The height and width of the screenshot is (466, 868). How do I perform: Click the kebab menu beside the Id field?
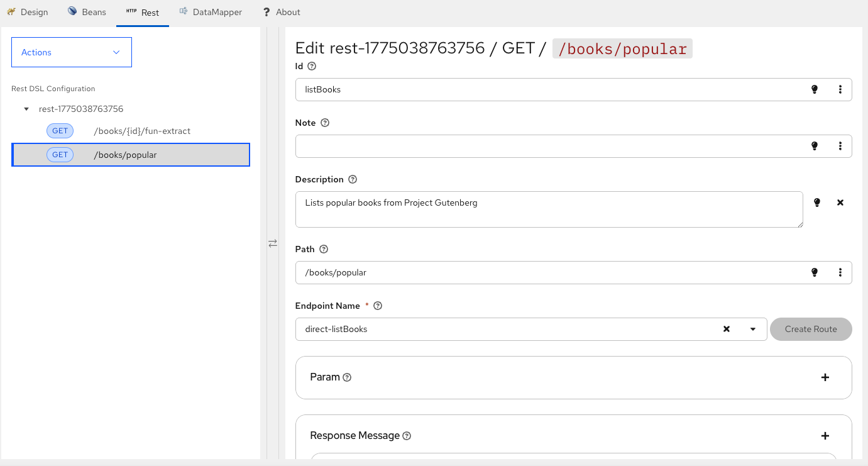pyautogui.click(x=840, y=89)
